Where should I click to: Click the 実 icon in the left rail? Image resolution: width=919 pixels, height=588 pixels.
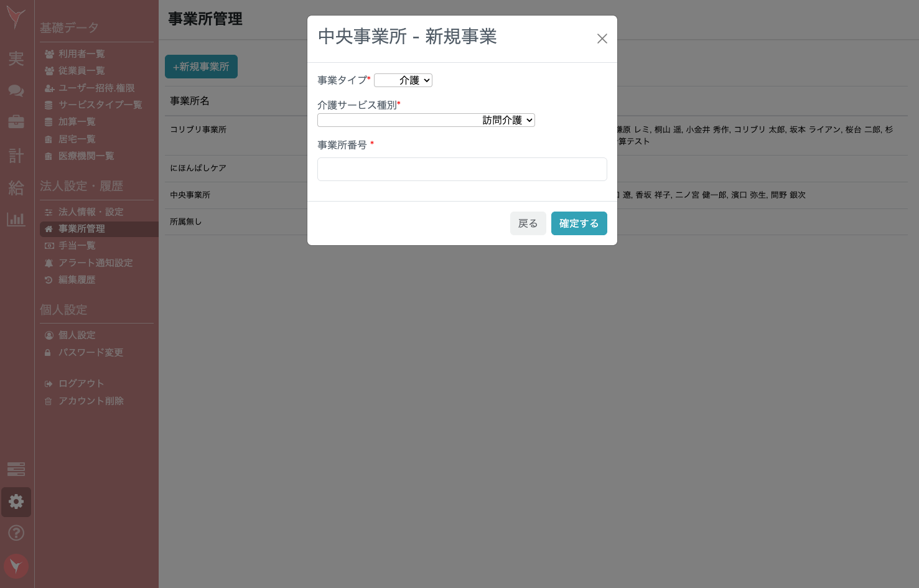tap(16, 59)
